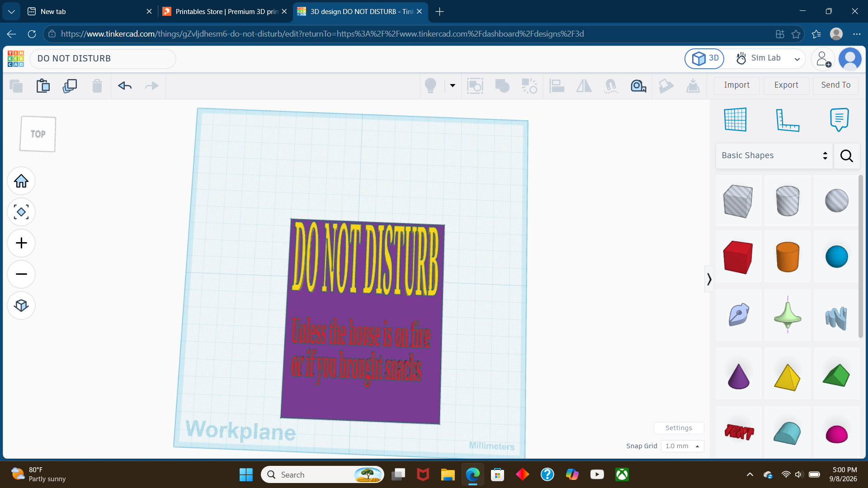Screen dimensions: 868x488
Task: Select the Workplane tool icon
Action: click(736, 120)
